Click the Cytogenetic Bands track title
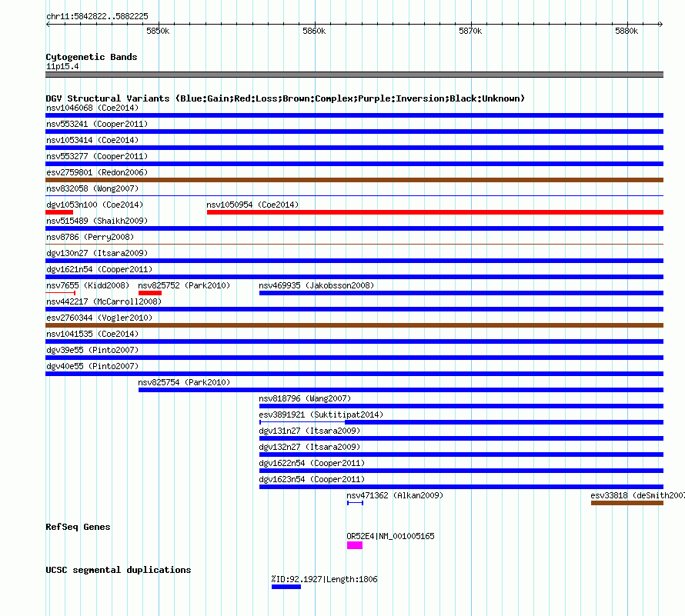Viewport: 685px width, 616px height. 92,57
